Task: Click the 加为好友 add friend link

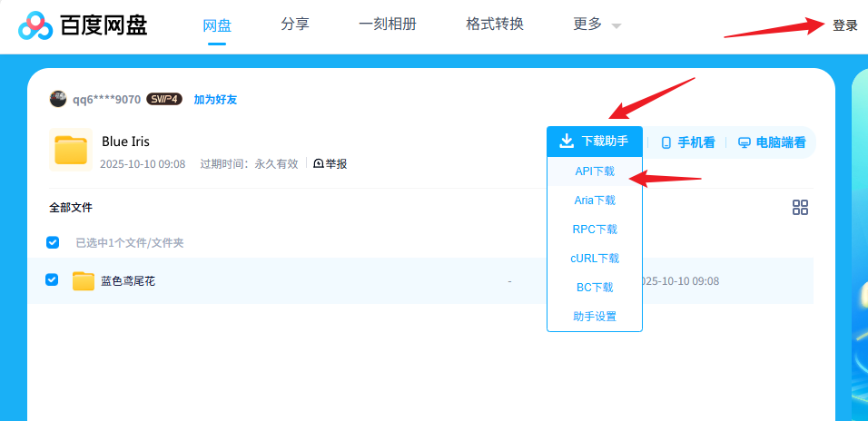Action: coord(215,100)
